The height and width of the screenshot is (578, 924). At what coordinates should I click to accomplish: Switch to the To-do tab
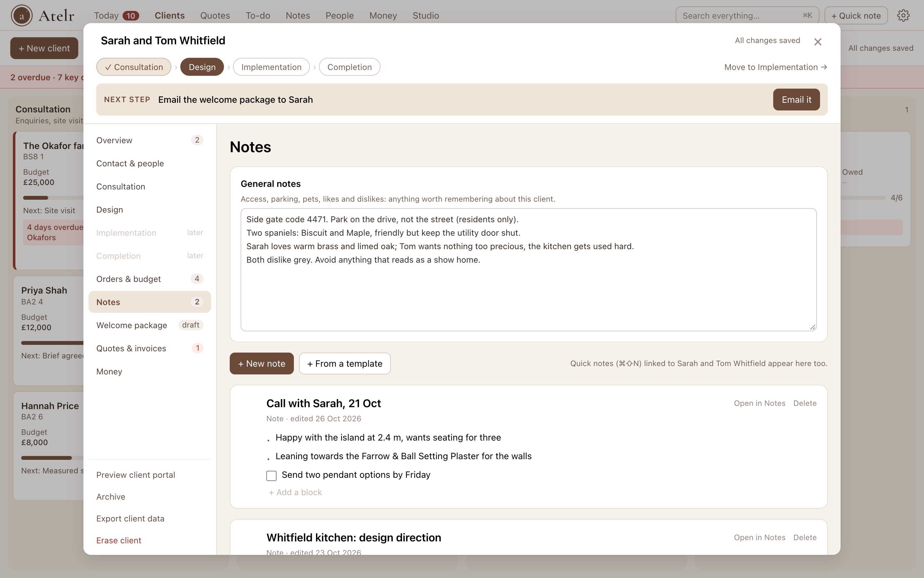(258, 16)
